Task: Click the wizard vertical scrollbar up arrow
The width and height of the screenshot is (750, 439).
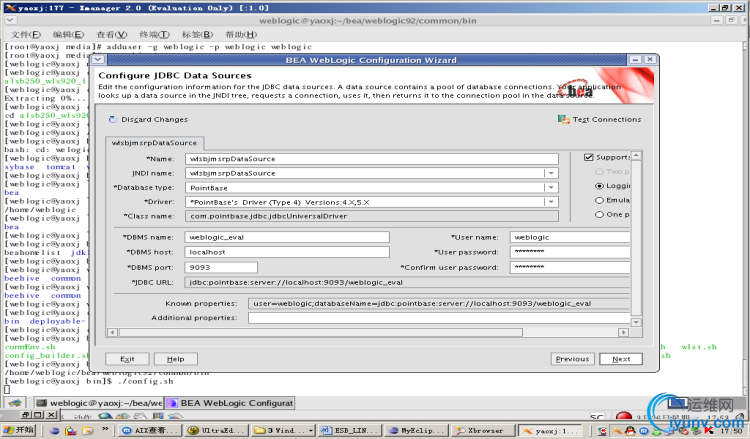Action: 636,156
